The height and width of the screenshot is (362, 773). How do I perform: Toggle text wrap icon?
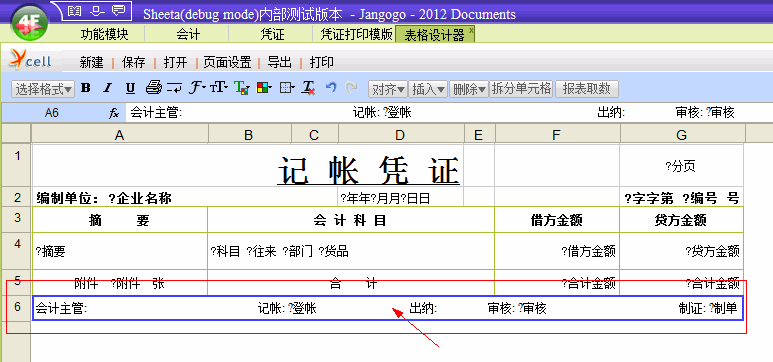tap(174, 88)
